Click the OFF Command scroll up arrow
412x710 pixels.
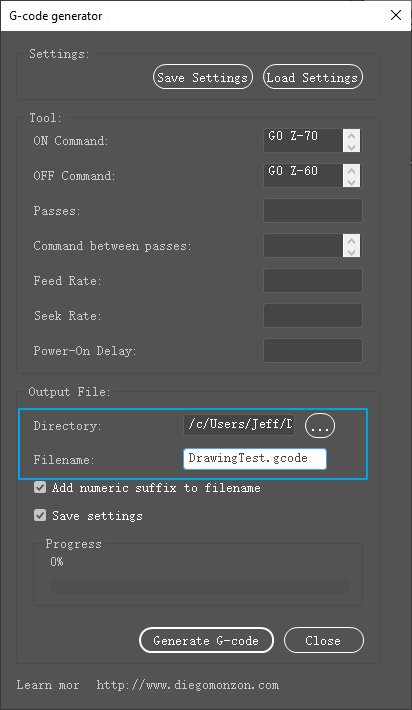[x=351, y=170]
